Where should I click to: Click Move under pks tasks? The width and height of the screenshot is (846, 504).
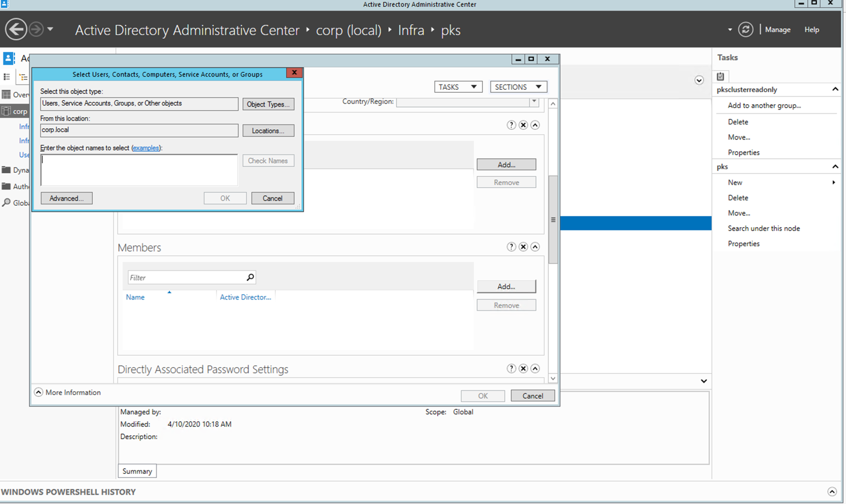(739, 213)
